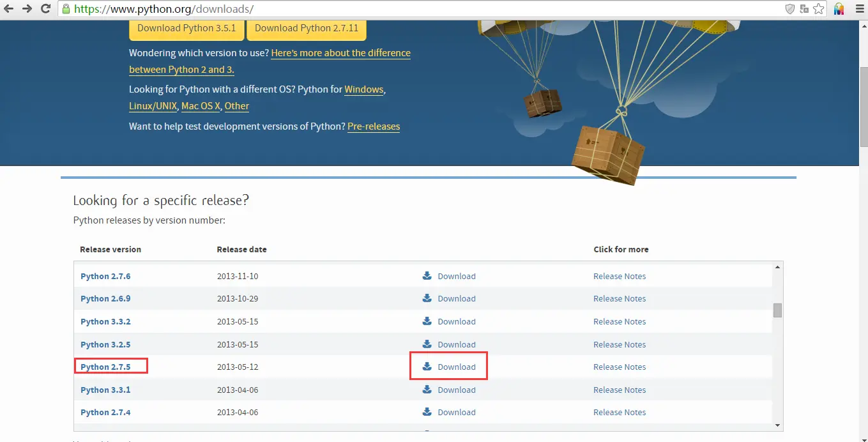Click the Release date column header
The width and height of the screenshot is (868, 442).
(242, 249)
